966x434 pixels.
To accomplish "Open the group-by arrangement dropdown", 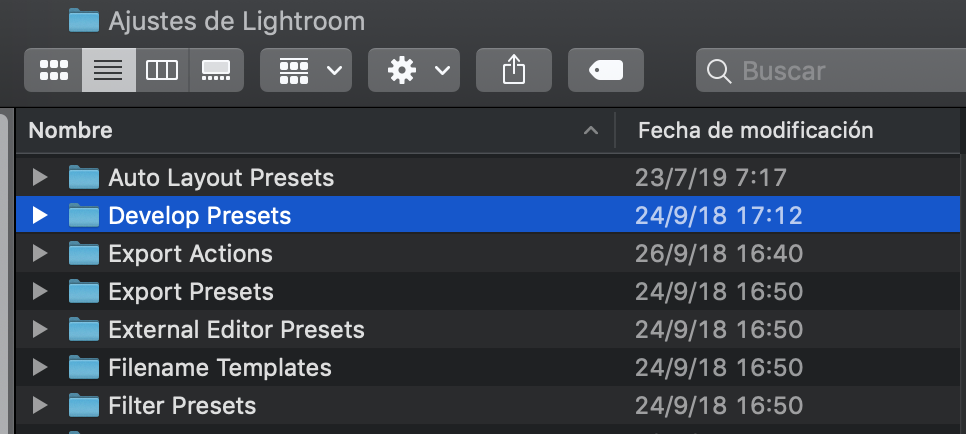I will pos(306,70).
